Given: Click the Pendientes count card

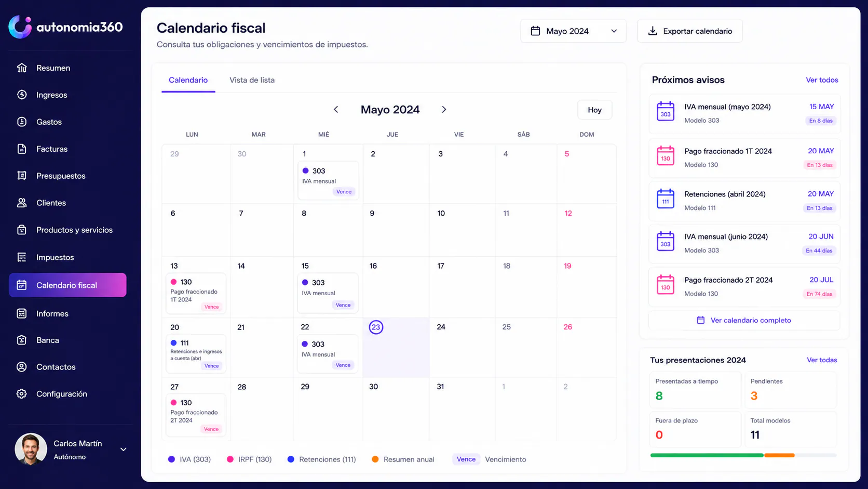Looking at the screenshot, I should pyautogui.click(x=791, y=389).
